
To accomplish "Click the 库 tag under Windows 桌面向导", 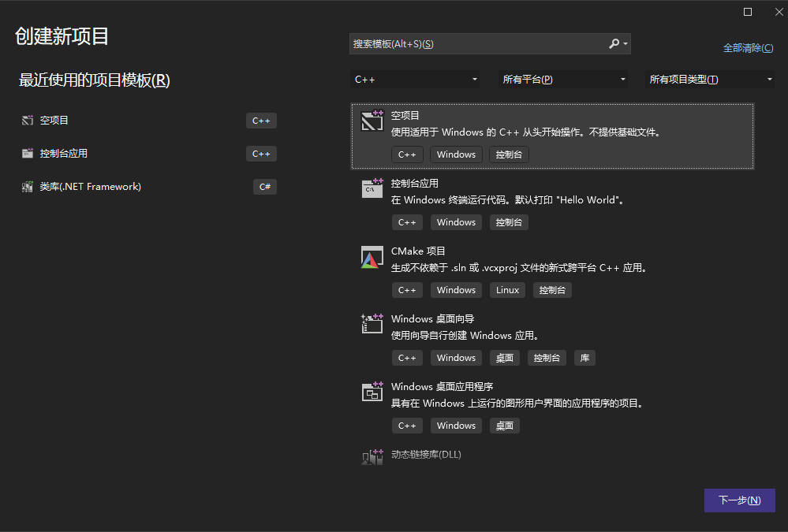I will click(584, 357).
